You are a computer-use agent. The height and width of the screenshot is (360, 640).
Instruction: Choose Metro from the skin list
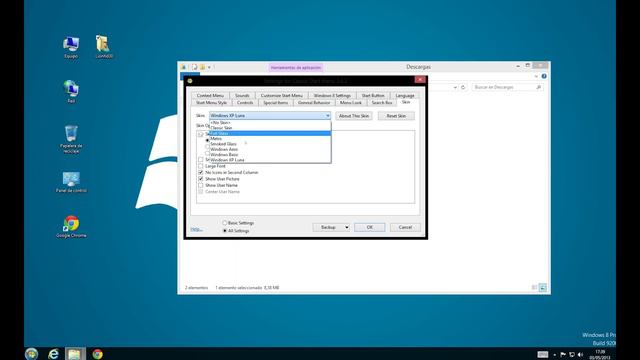click(270, 139)
